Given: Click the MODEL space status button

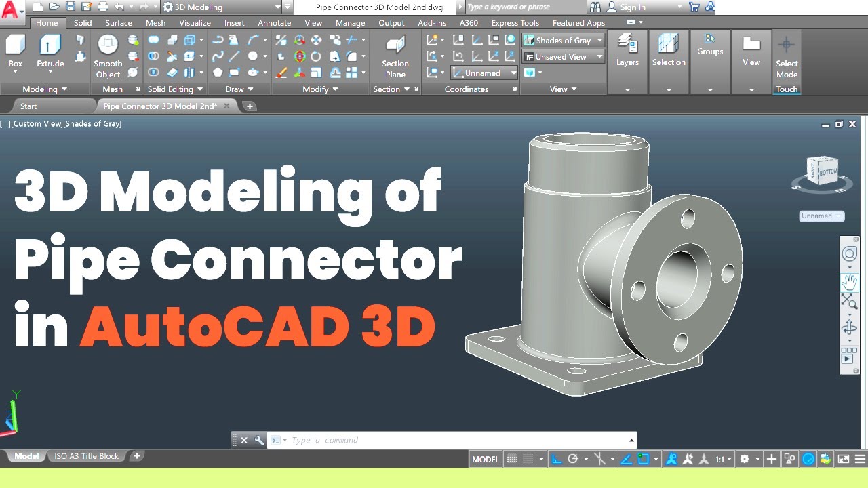Looking at the screenshot, I should (x=486, y=459).
